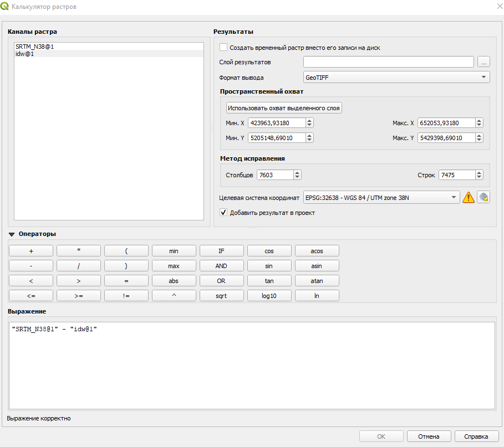Screen dimensions: 504x447
Task: Toggle create temporary raster checkbox
Action: point(223,47)
